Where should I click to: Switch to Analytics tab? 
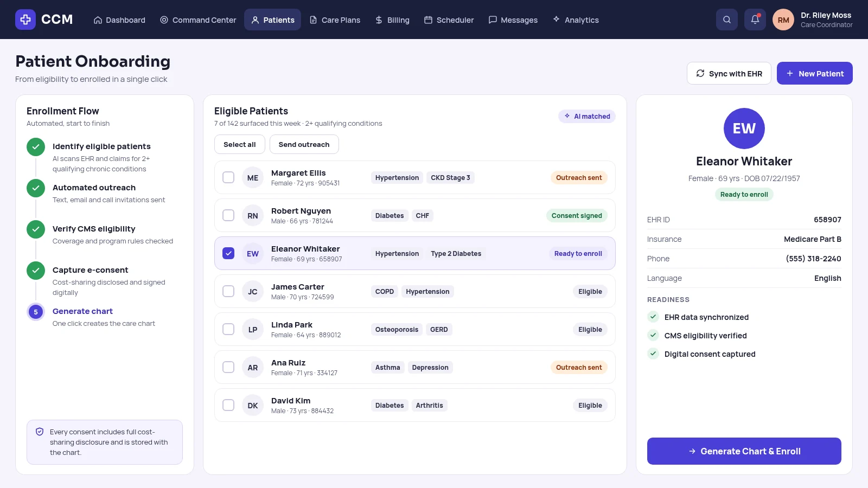pyautogui.click(x=576, y=20)
